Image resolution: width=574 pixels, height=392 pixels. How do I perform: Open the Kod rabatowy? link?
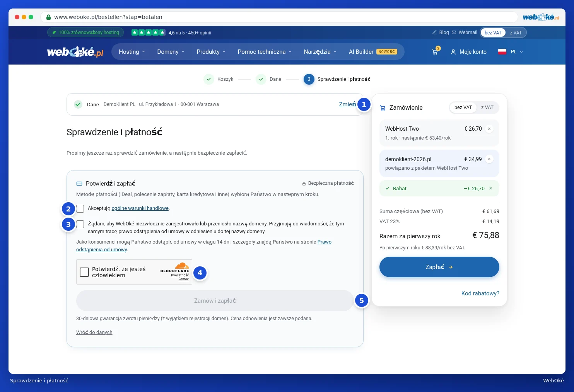coord(480,293)
